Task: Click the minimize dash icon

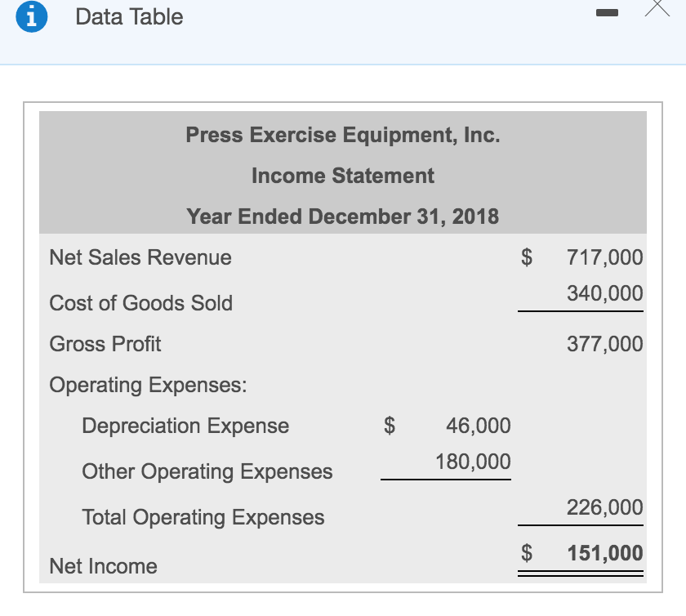Action: [608, 14]
